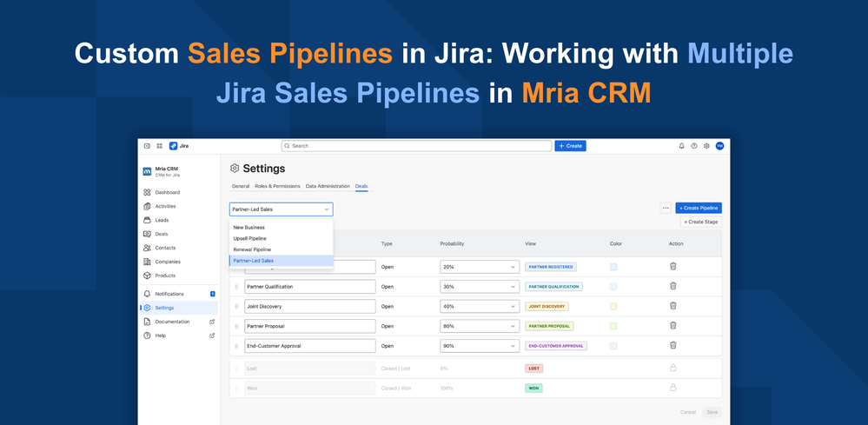868x425 pixels.
Task: Switch to Data Administration tab
Action: click(328, 187)
